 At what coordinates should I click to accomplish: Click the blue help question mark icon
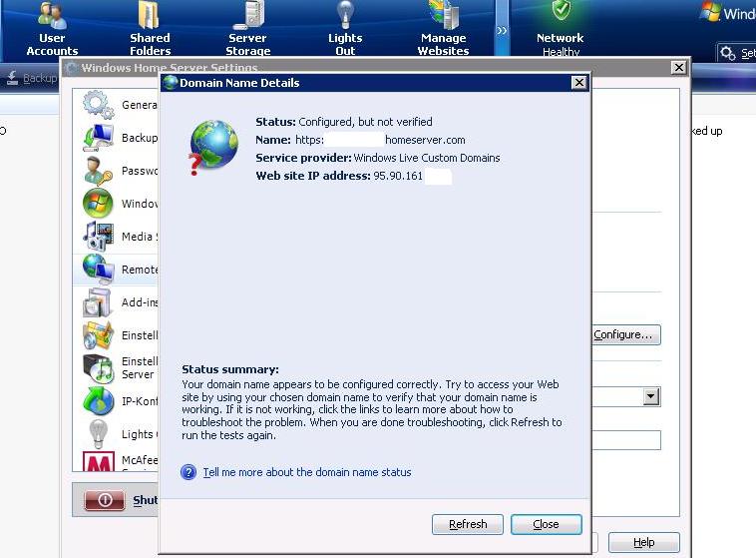tap(189, 472)
